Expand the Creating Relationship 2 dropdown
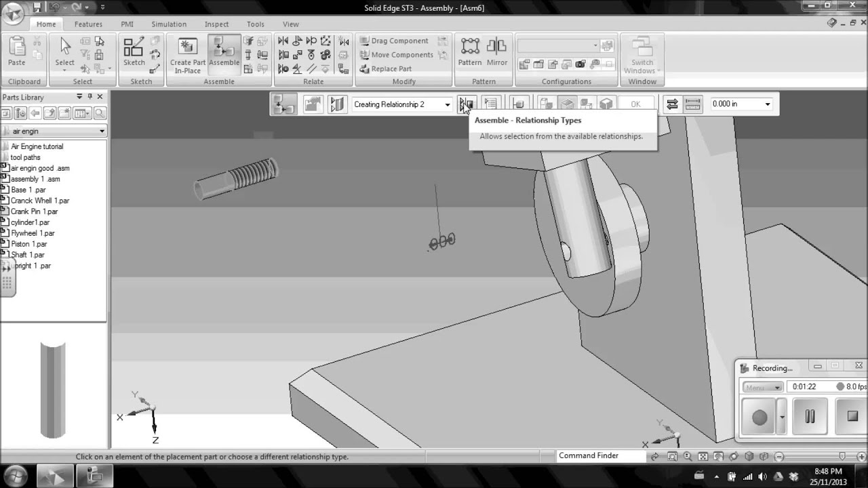 click(x=447, y=104)
